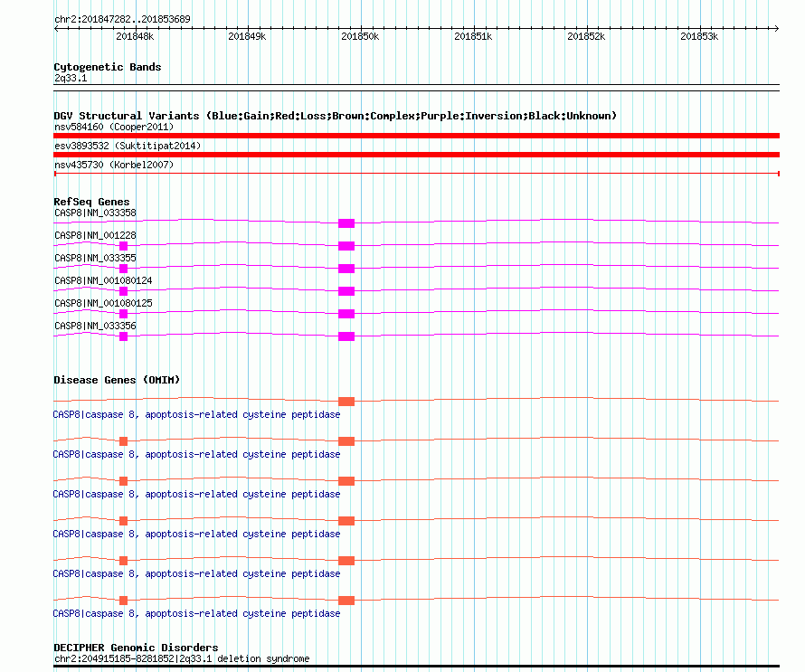This screenshot has width=805, height=672.
Task: Click the Disease Genes (OMIM) track title
Action: [117, 380]
